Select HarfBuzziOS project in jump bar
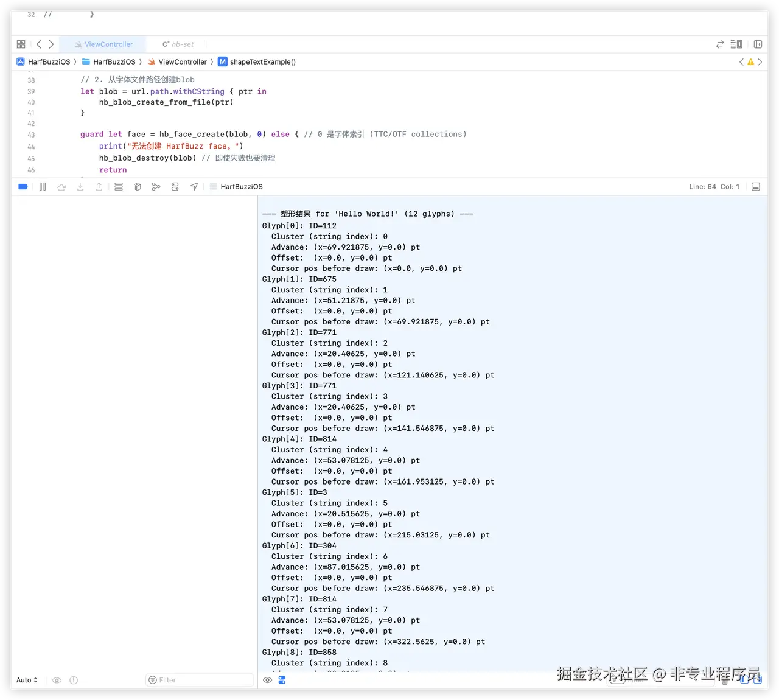 (43, 62)
